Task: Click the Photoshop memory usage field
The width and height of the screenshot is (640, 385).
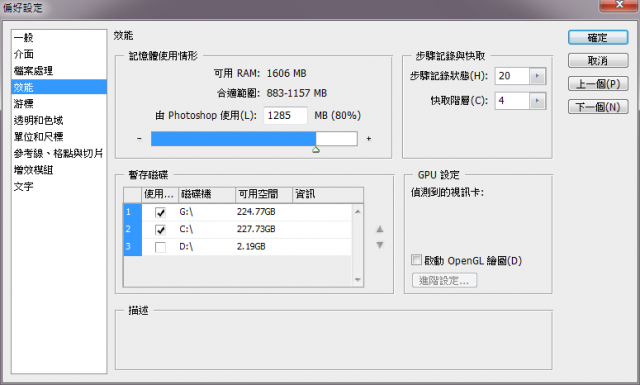Action: (285, 116)
